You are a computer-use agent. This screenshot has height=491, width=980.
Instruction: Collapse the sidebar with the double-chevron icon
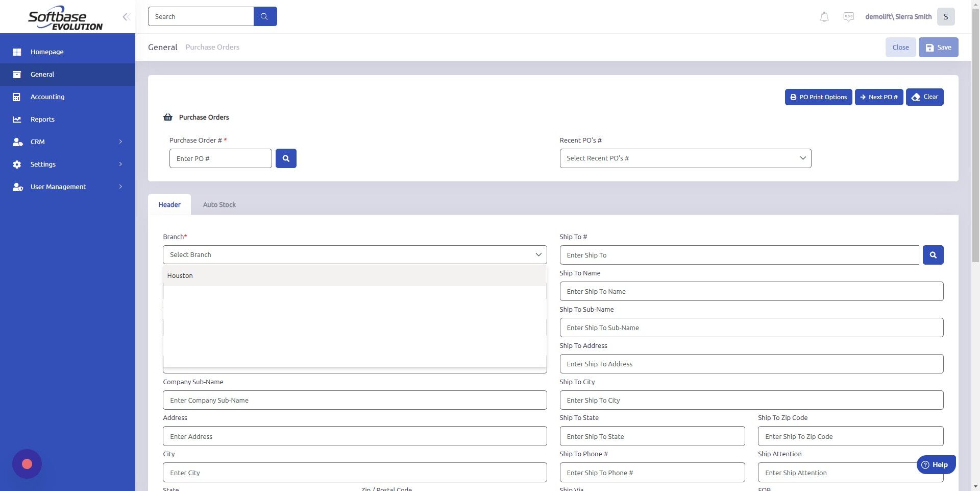coord(126,17)
